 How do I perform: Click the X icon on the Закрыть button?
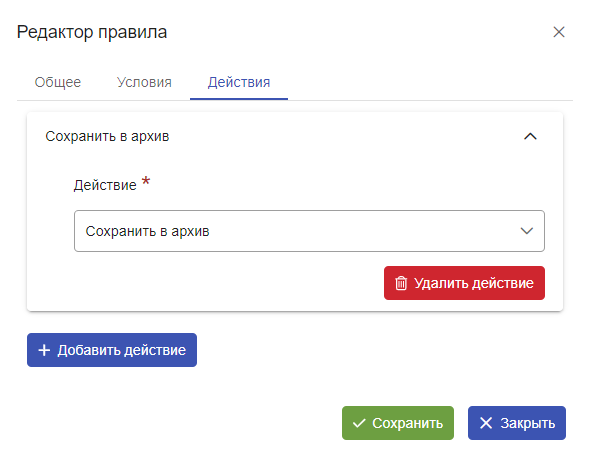[486, 423]
